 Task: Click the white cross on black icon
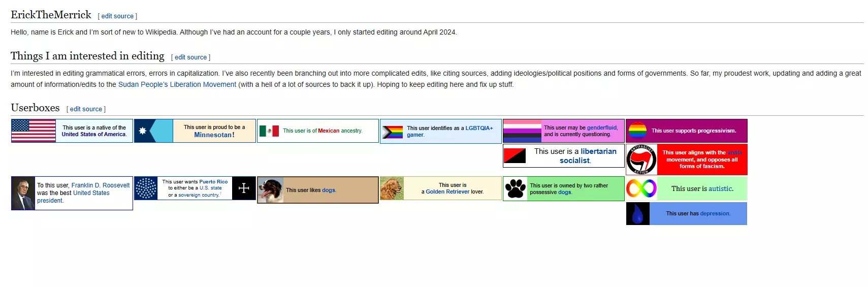244,188
